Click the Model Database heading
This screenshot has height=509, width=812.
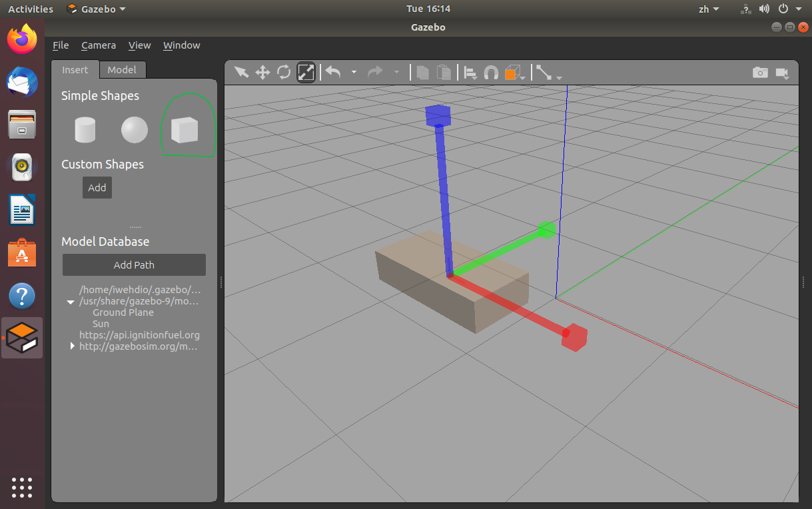coord(105,242)
